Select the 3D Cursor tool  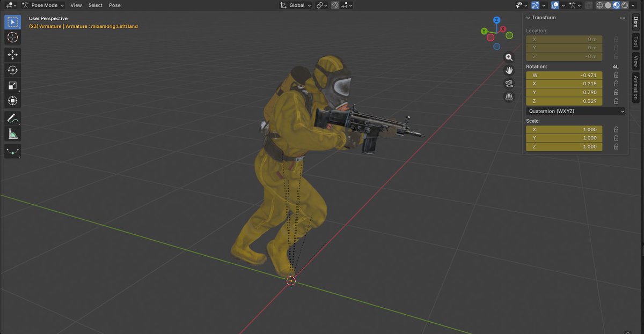[13, 38]
